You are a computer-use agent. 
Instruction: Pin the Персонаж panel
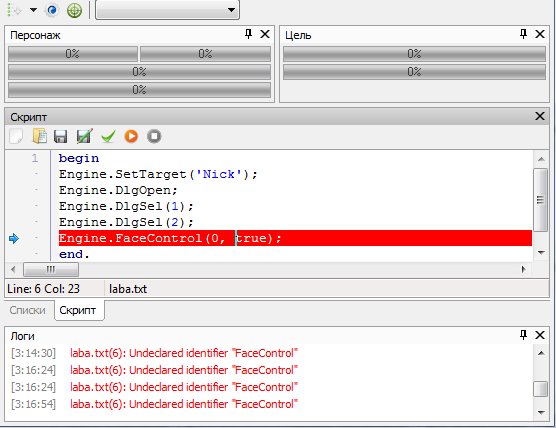[248, 34]
